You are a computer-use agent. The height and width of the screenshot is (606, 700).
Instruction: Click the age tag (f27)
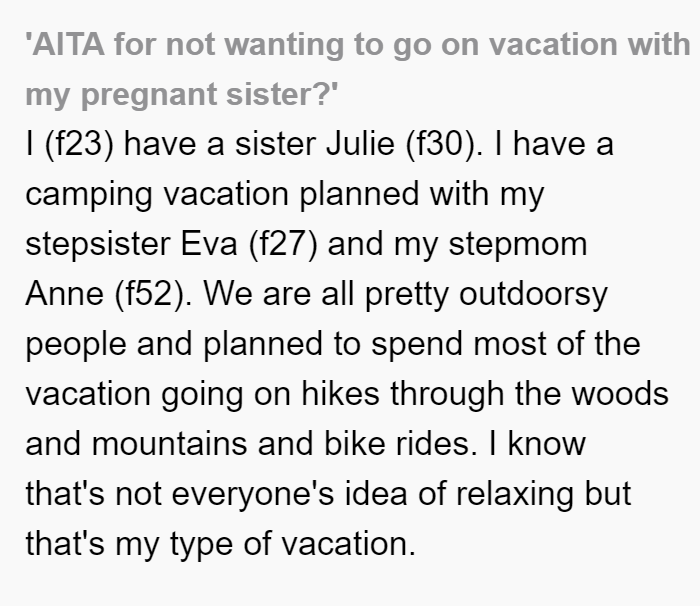click(x=283, y=245)
